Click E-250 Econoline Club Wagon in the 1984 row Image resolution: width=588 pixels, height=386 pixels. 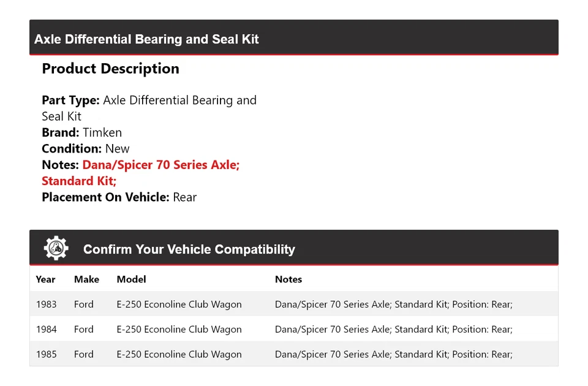[x=179, y=330]
